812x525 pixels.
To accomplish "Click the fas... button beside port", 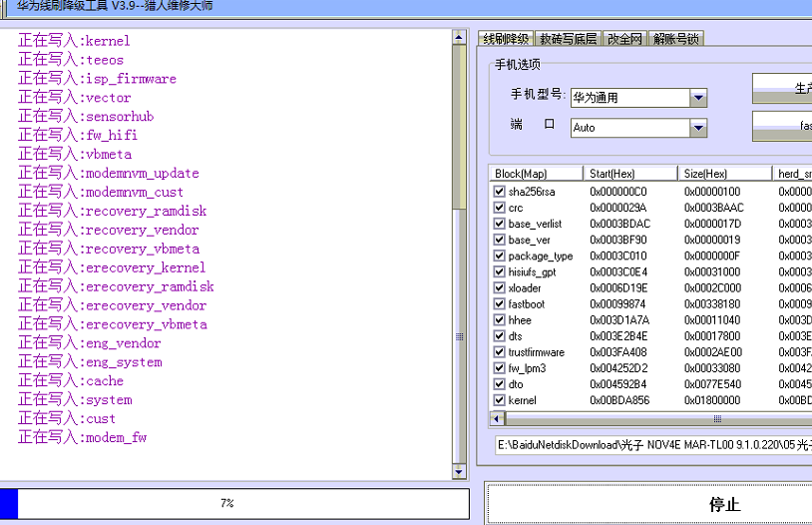I will [x=782, y=126].
